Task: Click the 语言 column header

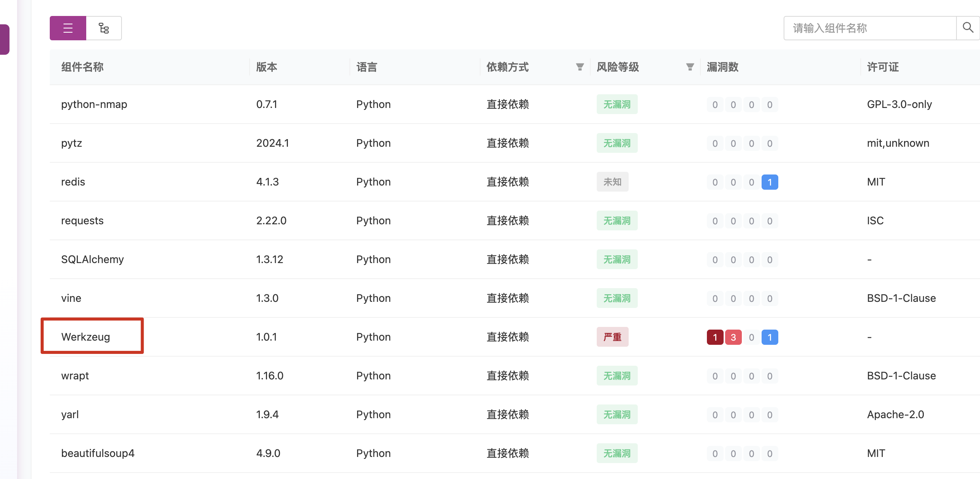Action: pyautogui.click(x=367, y=67)
